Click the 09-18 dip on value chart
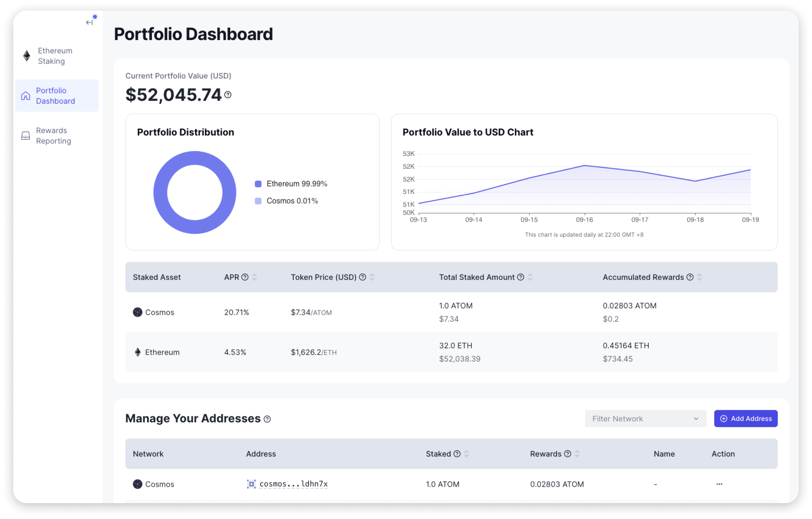 pyautogui.click(x=695, y=181)
